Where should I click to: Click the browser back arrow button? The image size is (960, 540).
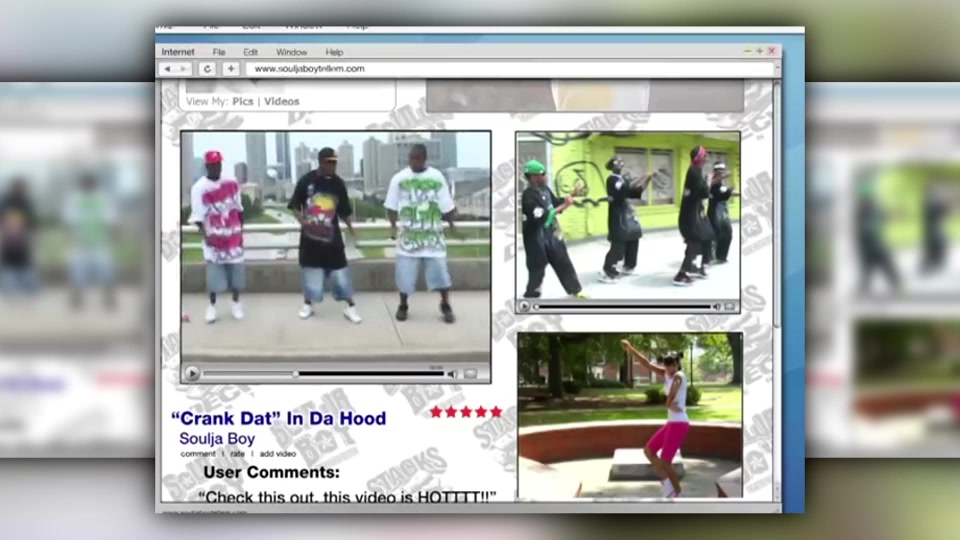click(x=167, y=69)
